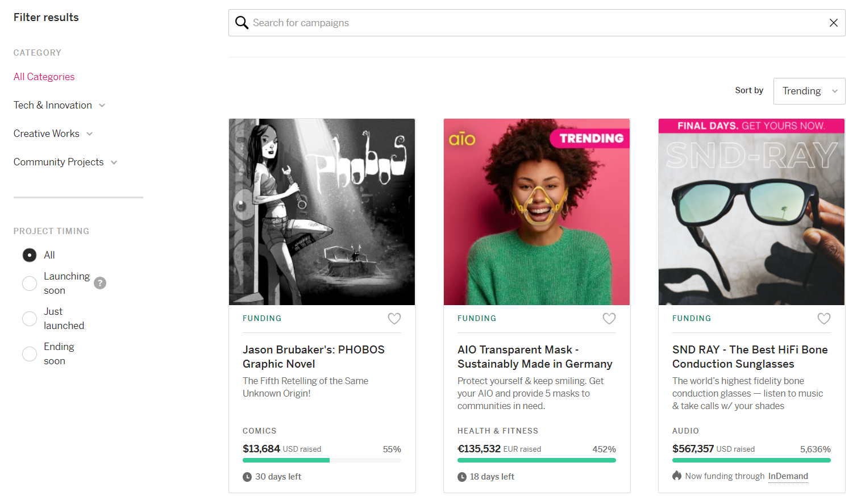This screenshot has height=504, width=861.
Task: Select the Ending soon radio button
Action: coord(30,354)
